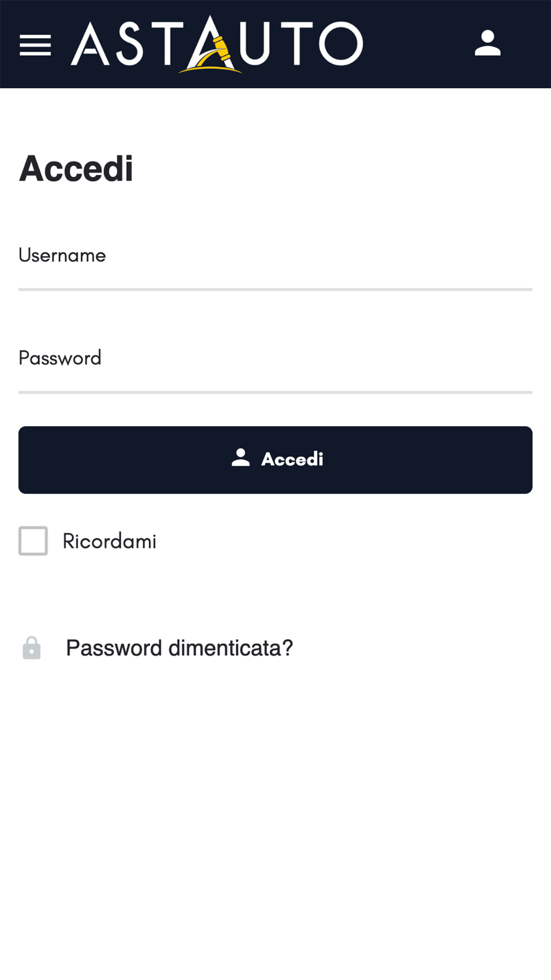Click the ASTAUTO logo
This screenshot has width=551, height=980.
tap(217, 44)
